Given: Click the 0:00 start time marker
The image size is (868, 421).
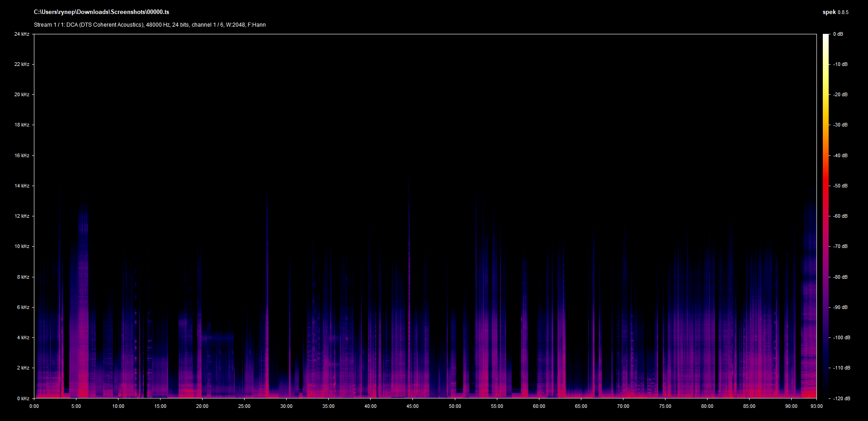Looking at the screenshot, I should coord(34,406).
